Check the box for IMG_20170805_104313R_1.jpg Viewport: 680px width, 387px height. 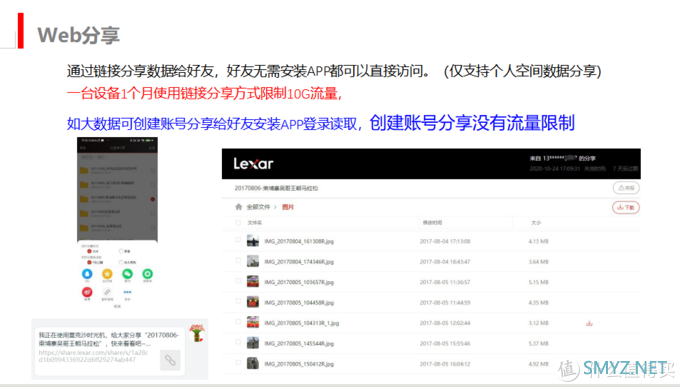[238, 321]
